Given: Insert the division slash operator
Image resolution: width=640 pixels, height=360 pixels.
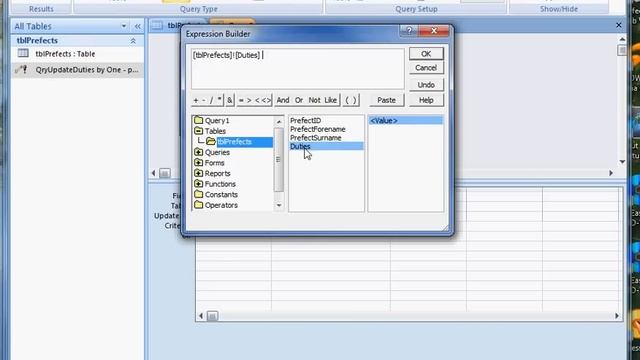Looking at the screenshot, I should point(211,100).
